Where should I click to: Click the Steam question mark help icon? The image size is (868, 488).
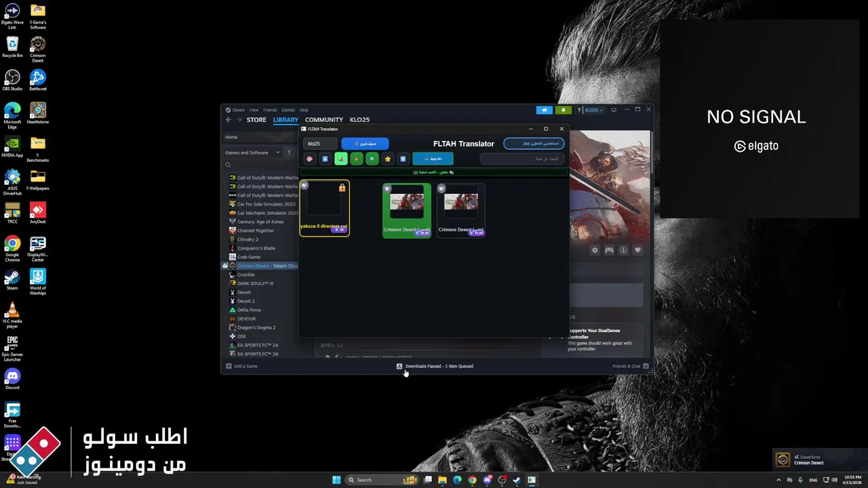578,110
